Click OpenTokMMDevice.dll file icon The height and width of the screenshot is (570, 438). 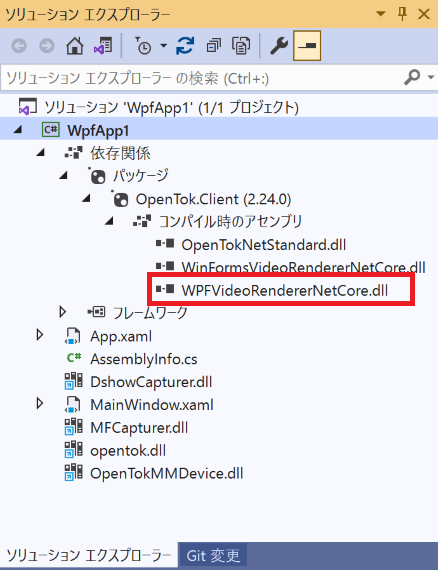[x=73, y=473]
